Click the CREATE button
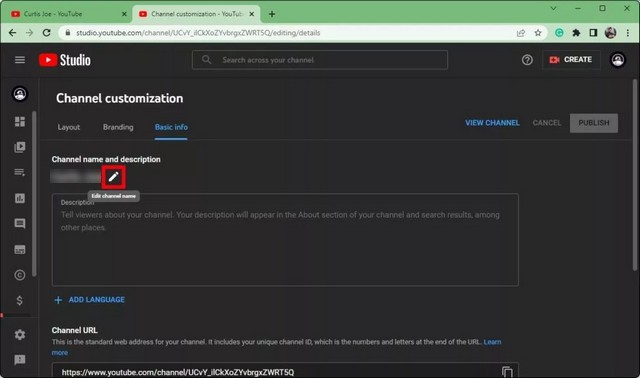Viewport: 640px width, 378px height. coord(571,60)
